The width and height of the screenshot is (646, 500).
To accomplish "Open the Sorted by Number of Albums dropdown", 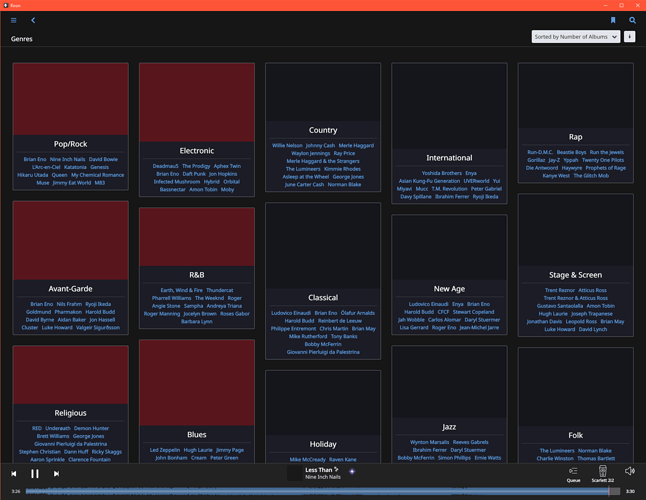I will 576,37.
